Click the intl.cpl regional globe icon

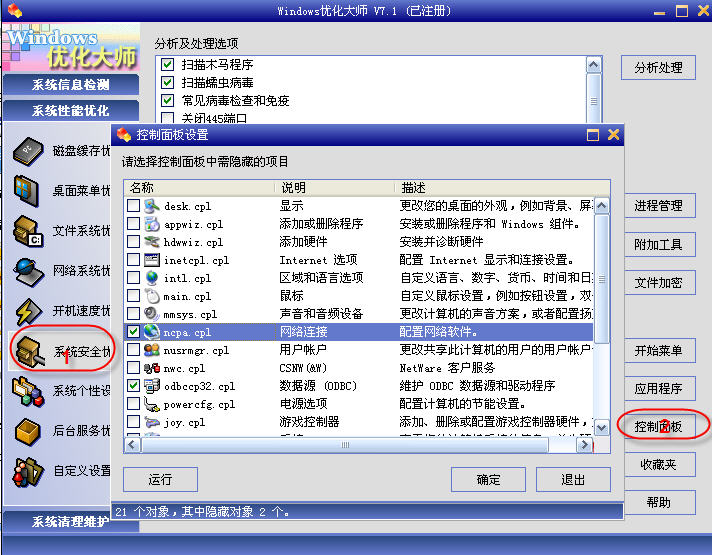pyautogui.click(x=152, y=278)
